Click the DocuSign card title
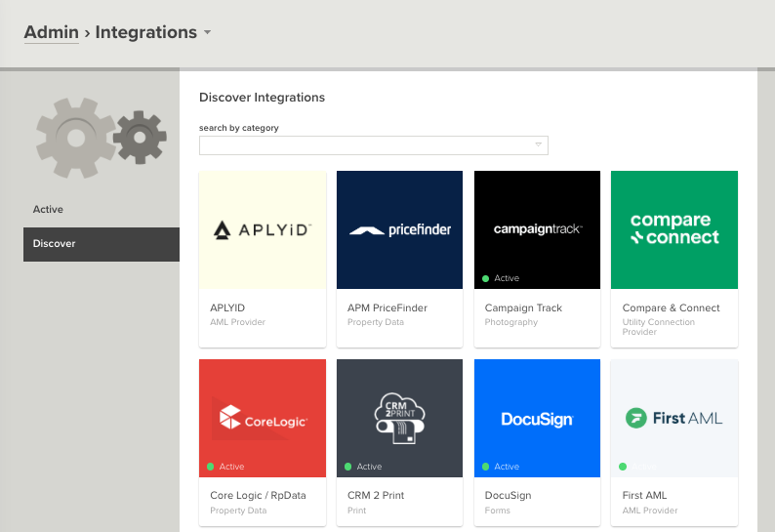 [x=509, y=496]
